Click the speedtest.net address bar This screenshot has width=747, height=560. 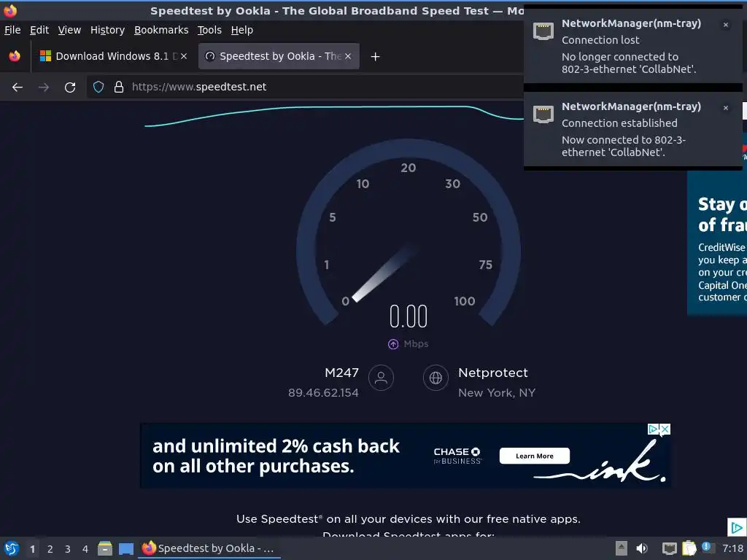[x=305, y=87]
